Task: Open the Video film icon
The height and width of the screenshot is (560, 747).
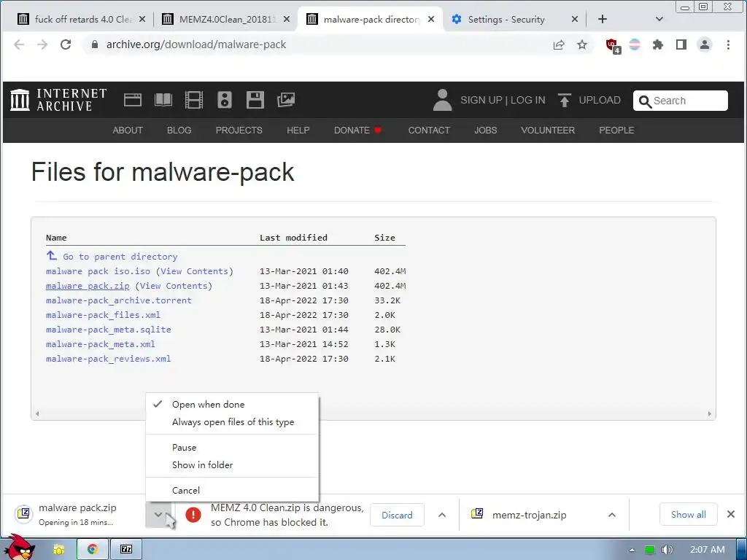Action: coord(194,100)
